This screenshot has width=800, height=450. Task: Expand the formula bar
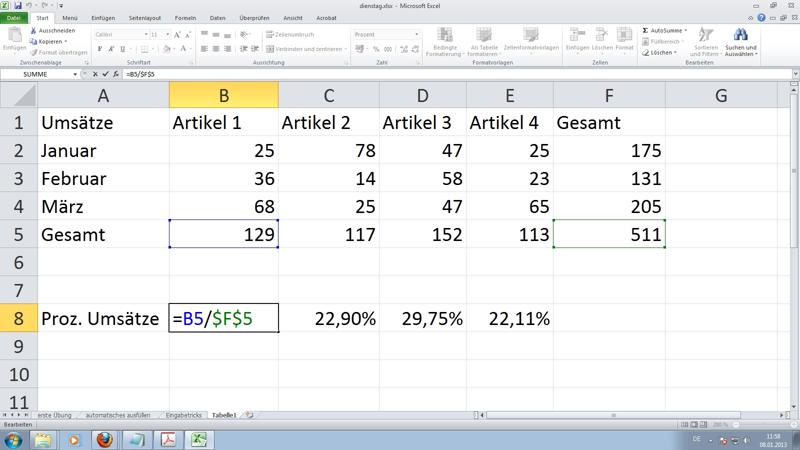click(795, 74)
